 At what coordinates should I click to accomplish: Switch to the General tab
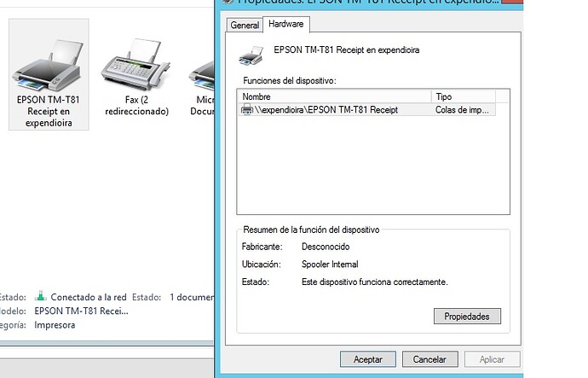pos(245,25)
